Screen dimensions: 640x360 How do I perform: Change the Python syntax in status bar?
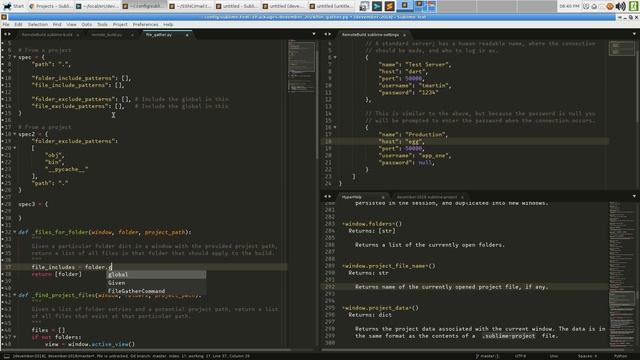620,356
